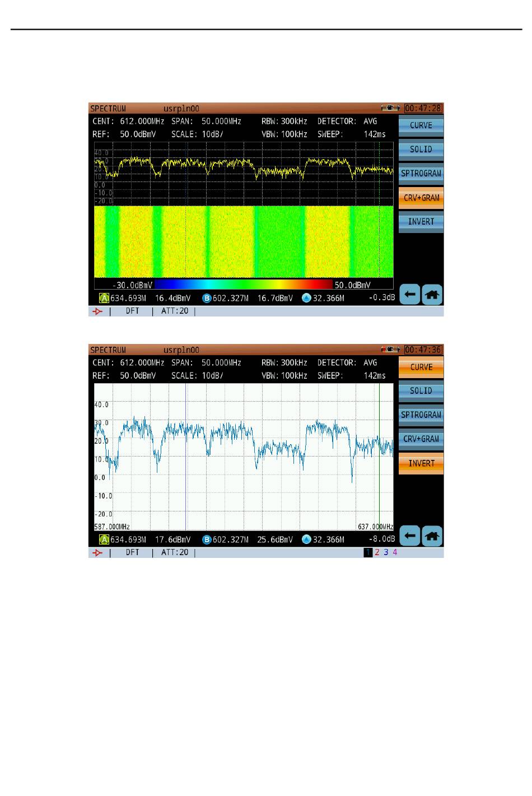Click SCALE 10dB/ value in lower screen
This screenshot has height=796, width=532.
213,376
